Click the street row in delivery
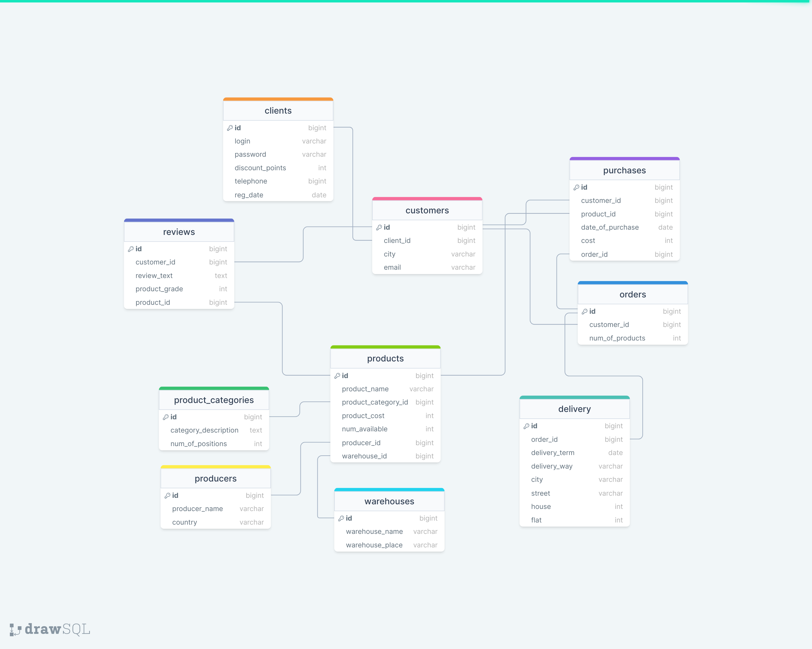The height and width of the screenshot is (649, 812). pyautogui.click(x=574, y=494)
